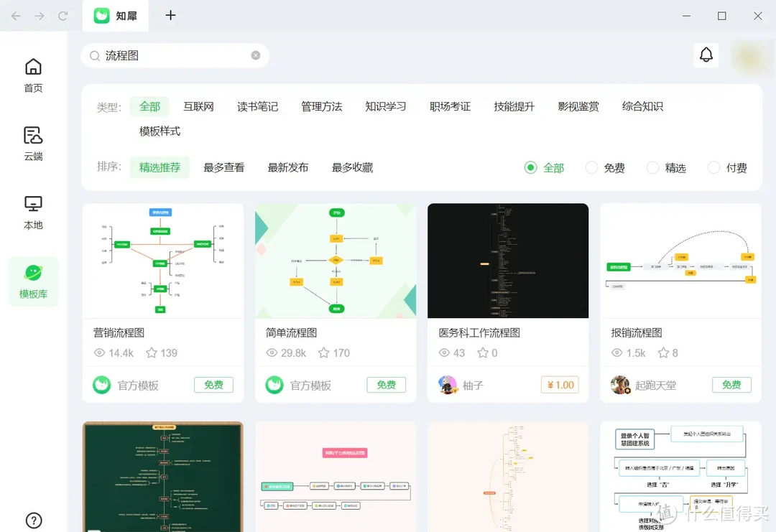This screenshot has height=532, width=776.
Task: Filter type by 读书笔记
Action: tap(257, 106)
